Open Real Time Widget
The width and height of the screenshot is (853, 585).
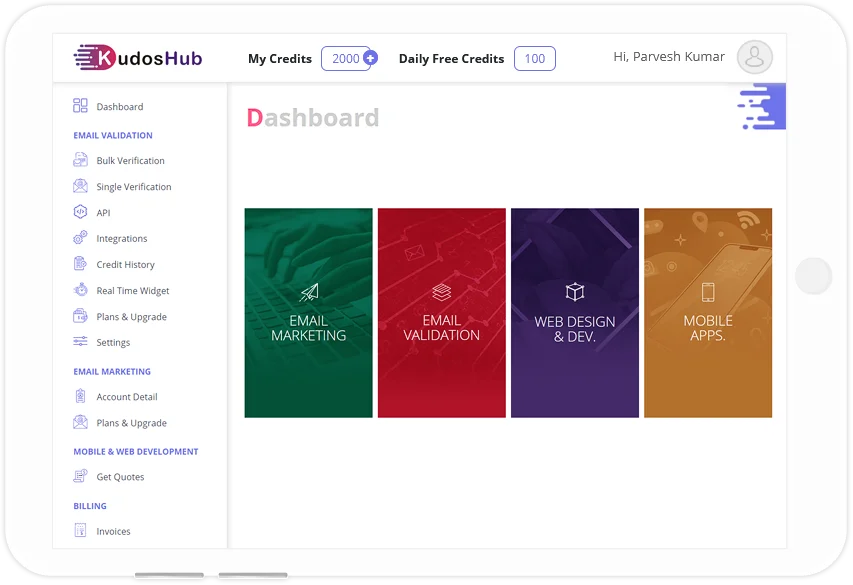point(133,291)
